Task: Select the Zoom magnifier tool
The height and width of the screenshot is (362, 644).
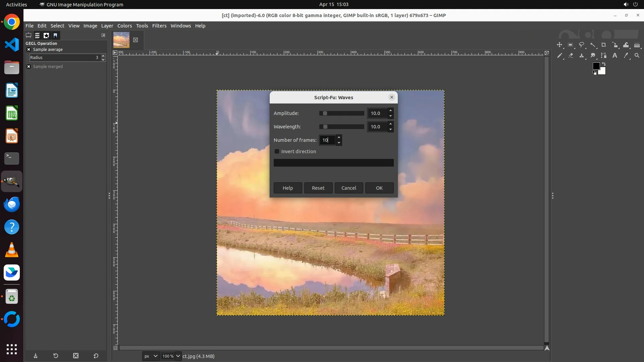Action: [637, 56]
